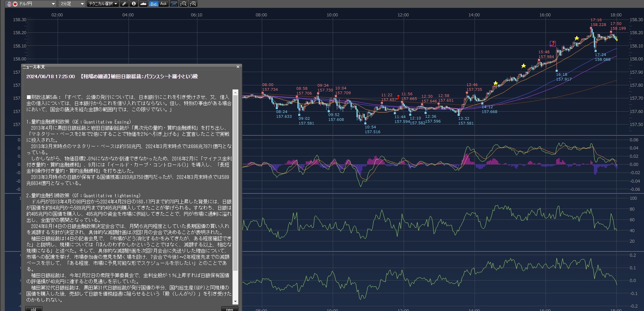Switch to the area chart style icon

tap(143, 4)
